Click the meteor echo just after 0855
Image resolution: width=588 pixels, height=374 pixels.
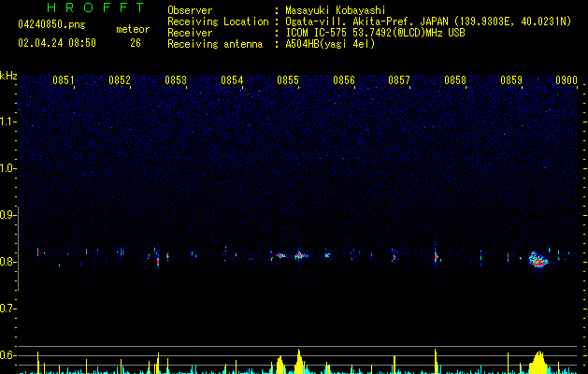[x=300, y=255]
